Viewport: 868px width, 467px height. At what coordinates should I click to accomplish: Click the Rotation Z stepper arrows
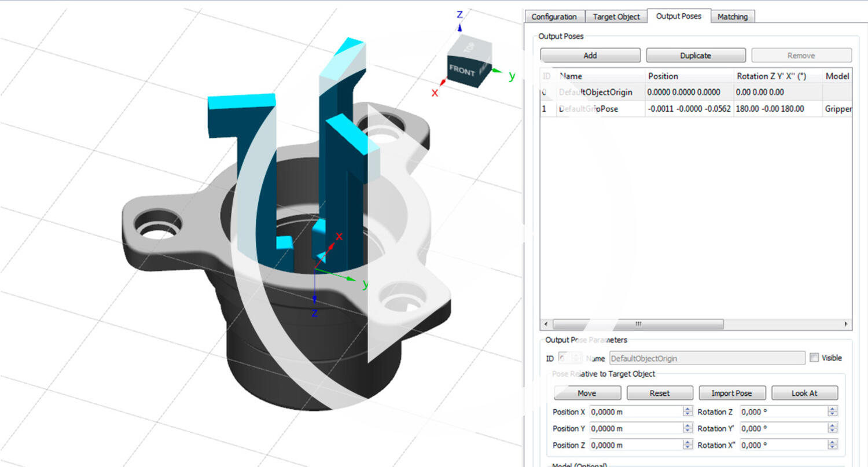832,412
